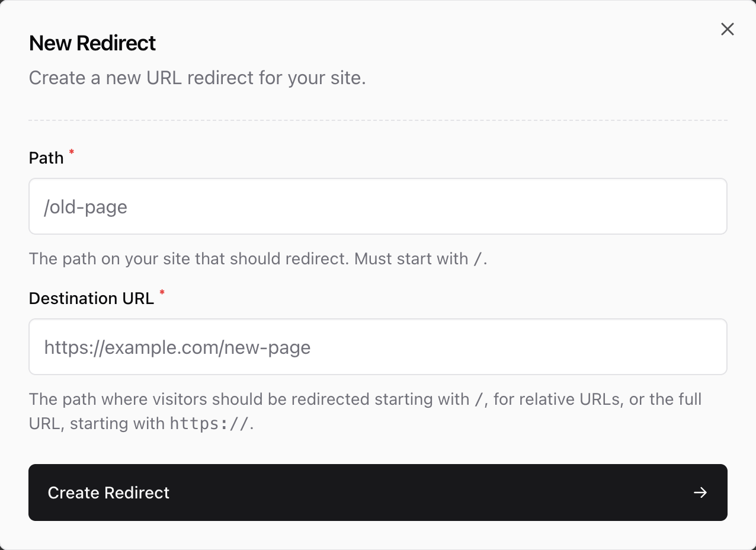Click the red asterisk next to Path
The image size is (756, 550).
[x=71, y=153]
